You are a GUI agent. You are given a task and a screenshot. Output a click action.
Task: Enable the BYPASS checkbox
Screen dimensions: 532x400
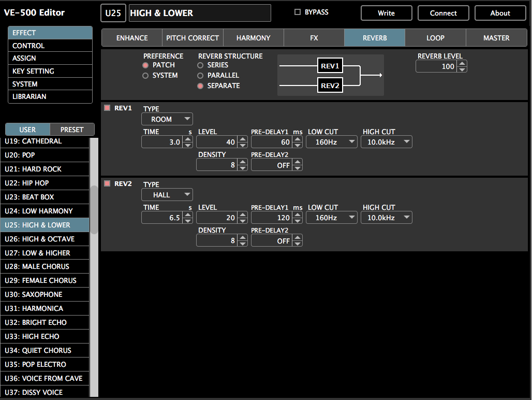tap(298, 12)
